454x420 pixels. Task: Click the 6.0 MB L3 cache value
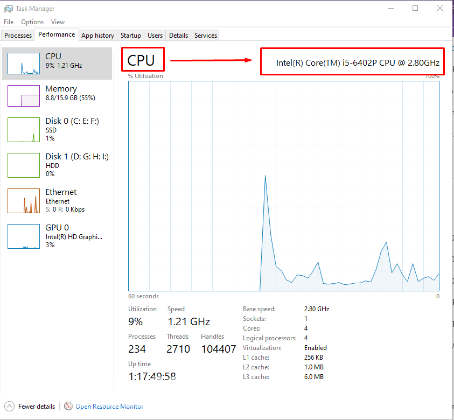tap(314, 377)
